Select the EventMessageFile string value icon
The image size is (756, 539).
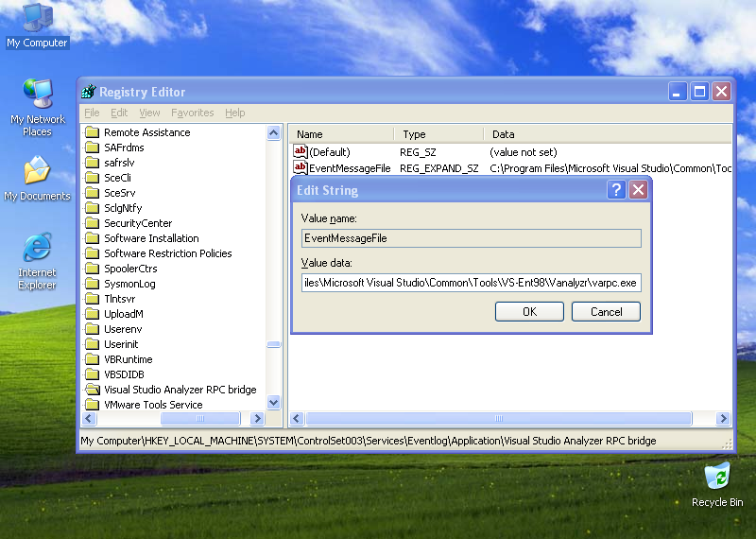(x=301, y=168)
